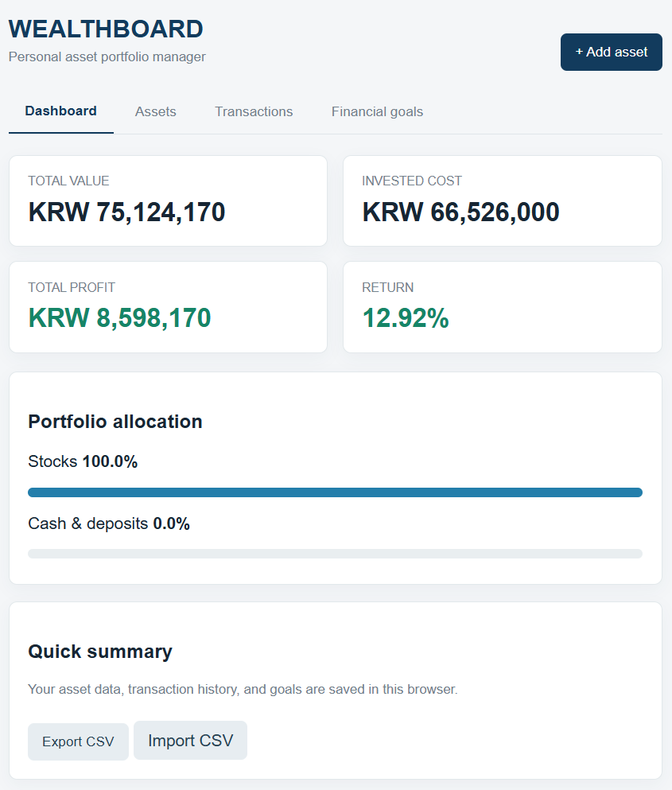This screenshot has height=790, width=672.
Task: Click the Total Value card
Action: click(x=169, y=200)
